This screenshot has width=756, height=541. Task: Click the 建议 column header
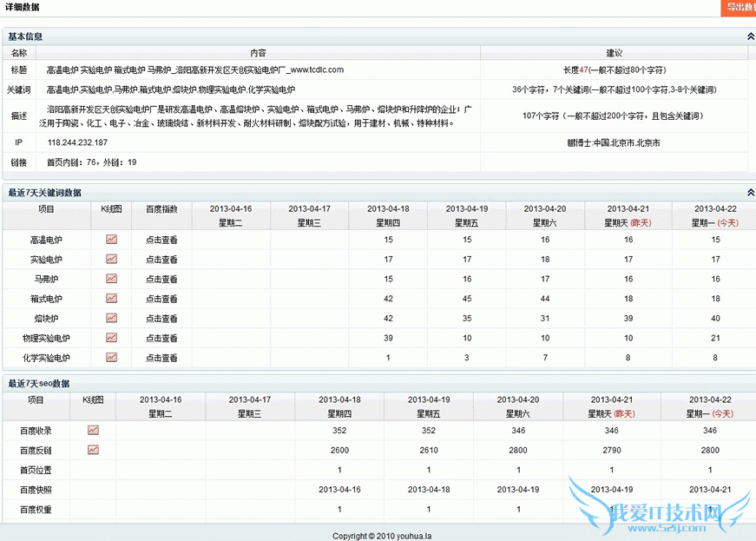tap(614, 53)
